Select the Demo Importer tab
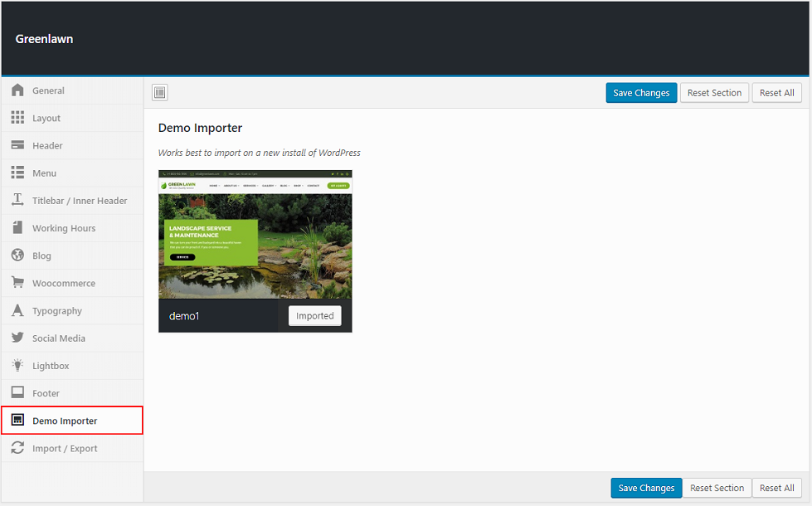Viewport: 812px width, 506px height. pos(65,421)
